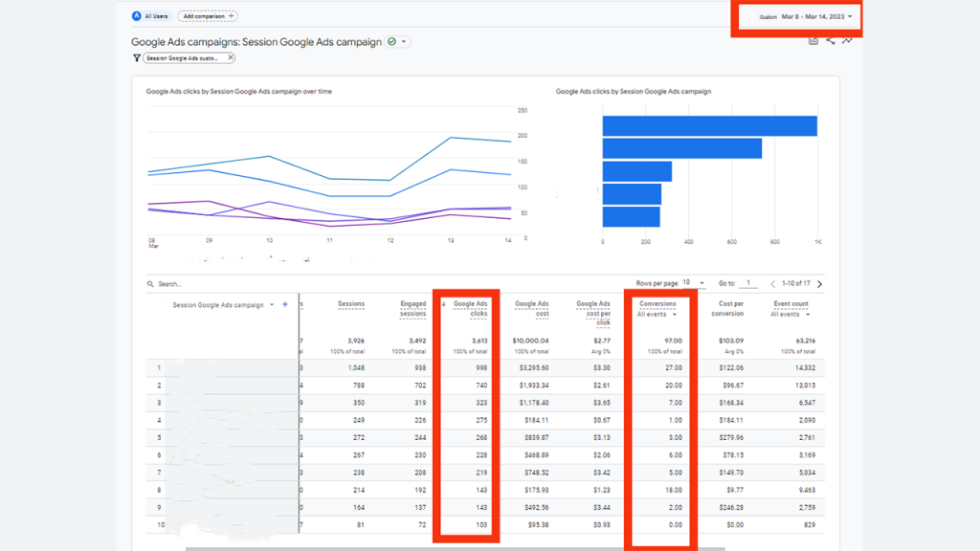Click the descending sort arrow on Google Ads clicks

tap(444, 304)
